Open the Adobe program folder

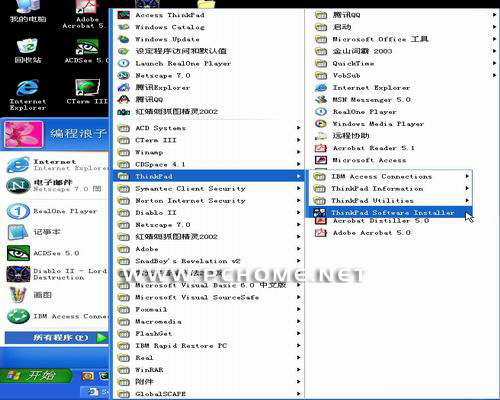click(x=209, y=249)
